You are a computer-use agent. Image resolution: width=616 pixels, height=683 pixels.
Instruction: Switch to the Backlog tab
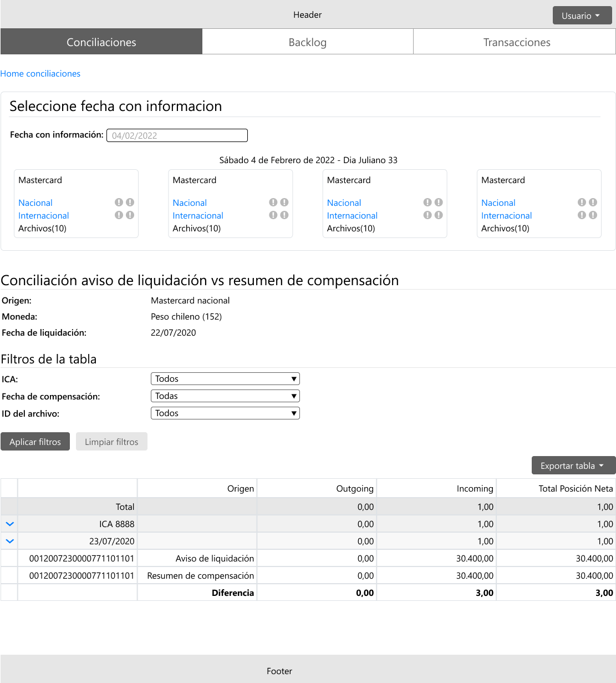(x=308, y=42)
